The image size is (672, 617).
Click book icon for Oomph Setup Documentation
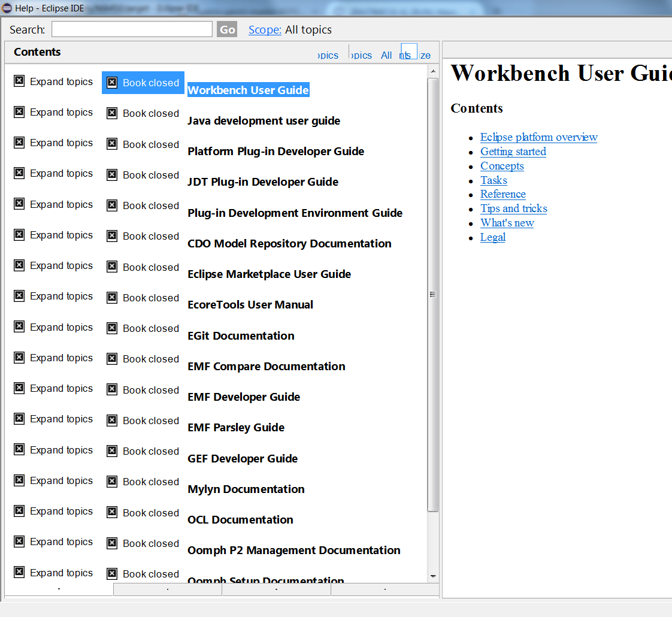(112, 574)
